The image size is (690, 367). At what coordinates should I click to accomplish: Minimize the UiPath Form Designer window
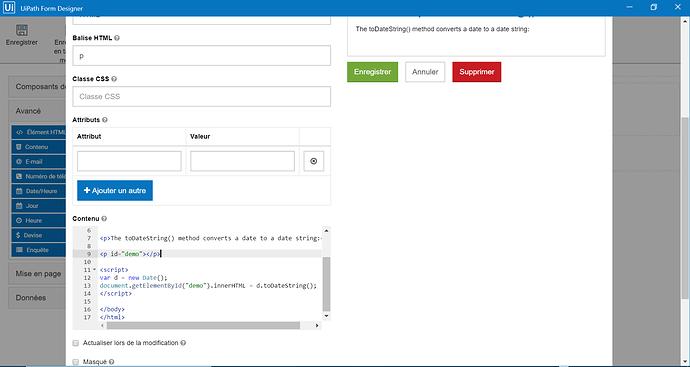coord(630,7)
